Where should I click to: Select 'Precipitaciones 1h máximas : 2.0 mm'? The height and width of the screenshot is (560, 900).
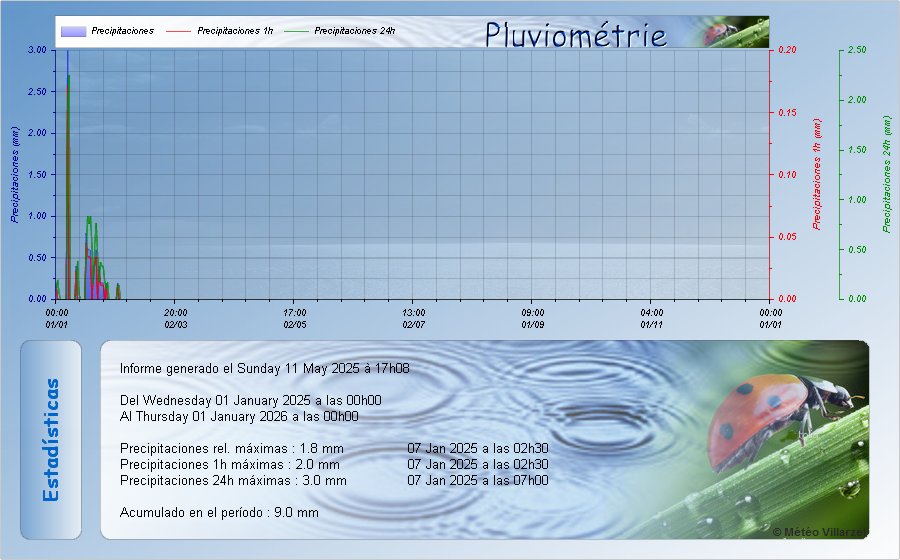point(230,465)
